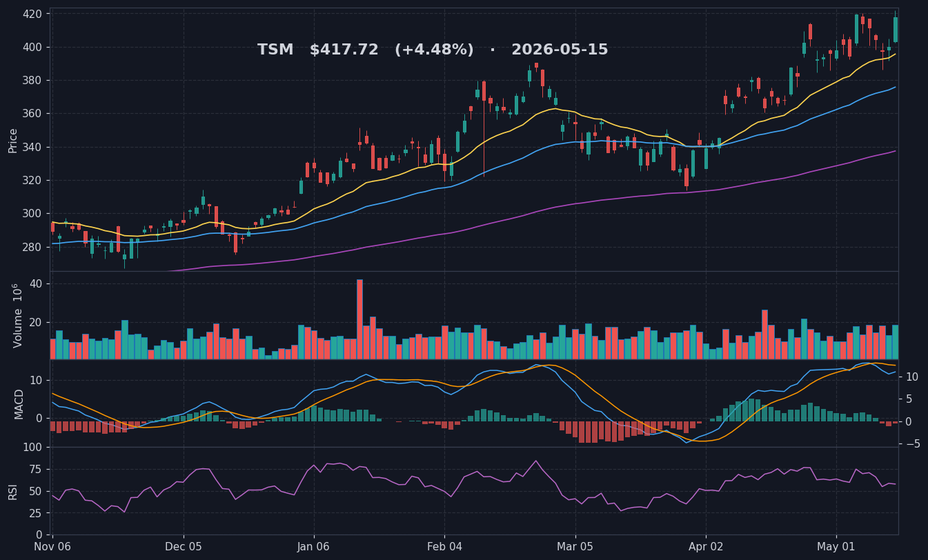Image resolution: width=928 pixels, height=560 pixels.
Task: Click the tallest volume bar above 40
Action: coord(359,319)
